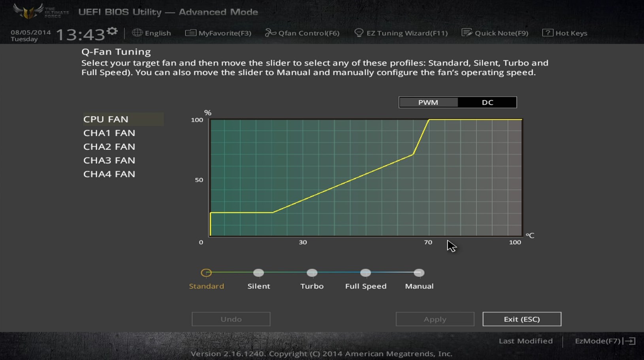This screenshot has width=644, height=360.
Task: Open MyFavorite(F3) list icon
Action: point(190,33)
